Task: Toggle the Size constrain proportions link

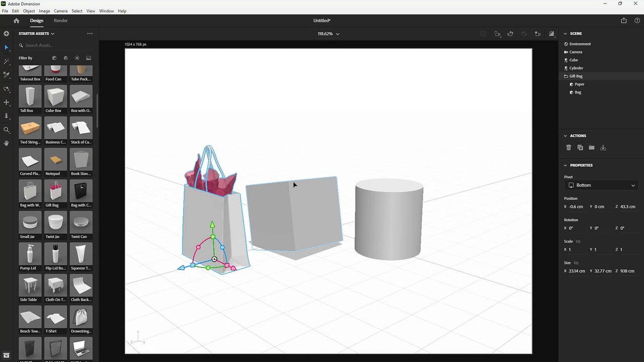Action: click(x=576, y=263)
